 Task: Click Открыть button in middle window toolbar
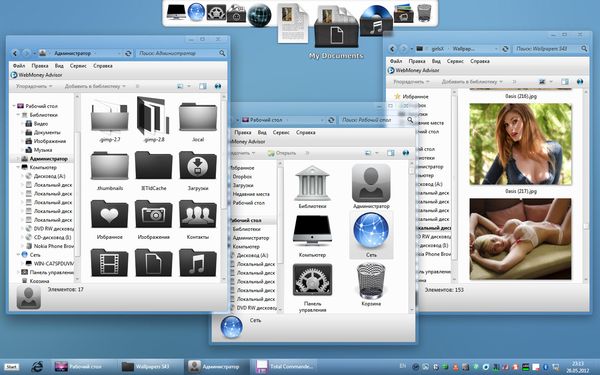[282, 153]
